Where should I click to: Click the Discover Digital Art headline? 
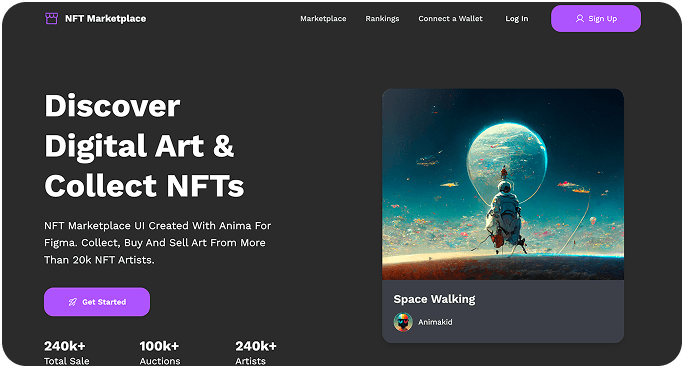click(144, 146)
